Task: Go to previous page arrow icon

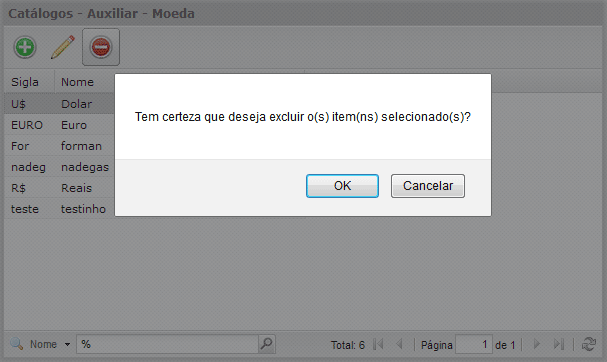Action: click(x=400, y=344)
